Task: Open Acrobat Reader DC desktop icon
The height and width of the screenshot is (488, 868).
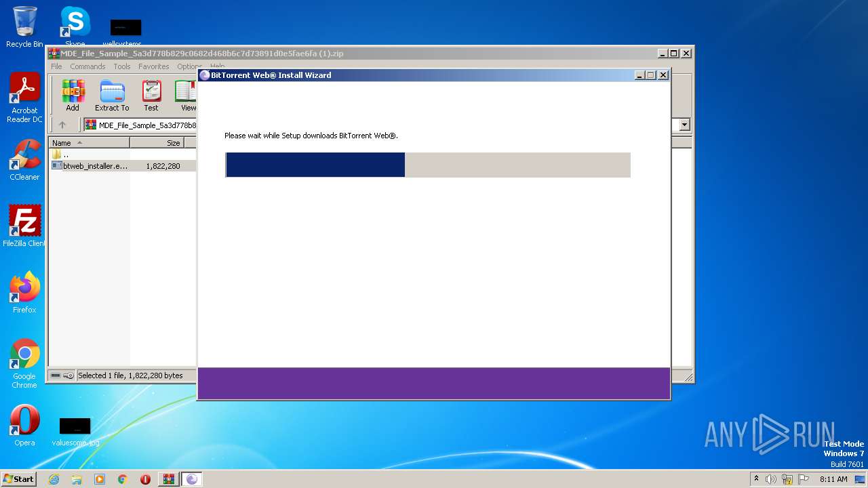Action: (x=24, y=98)
